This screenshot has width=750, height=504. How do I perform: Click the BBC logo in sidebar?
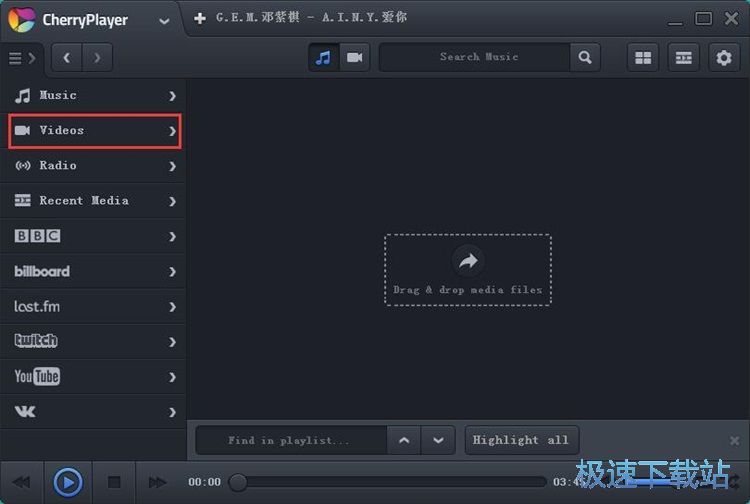tap(37, 236)
